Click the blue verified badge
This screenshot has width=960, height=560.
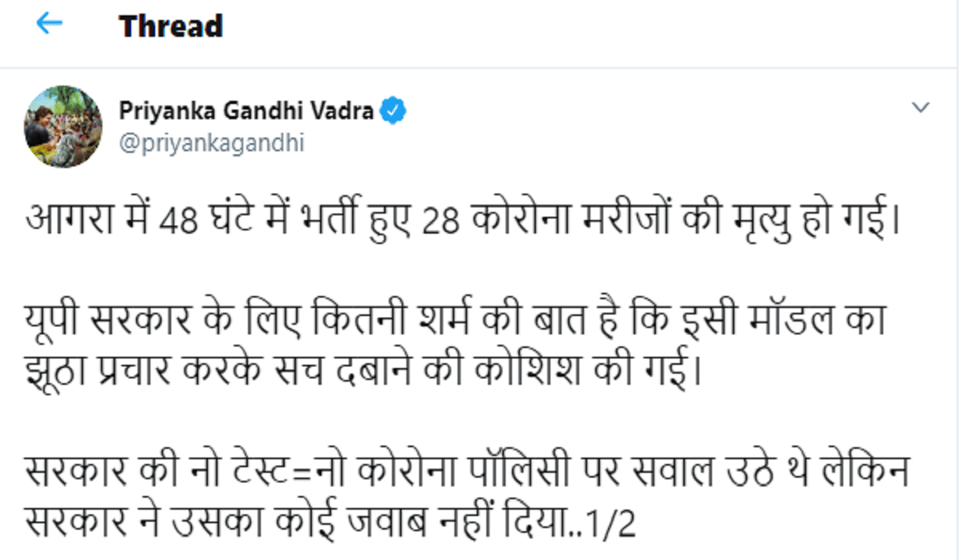tap(394, 110)
